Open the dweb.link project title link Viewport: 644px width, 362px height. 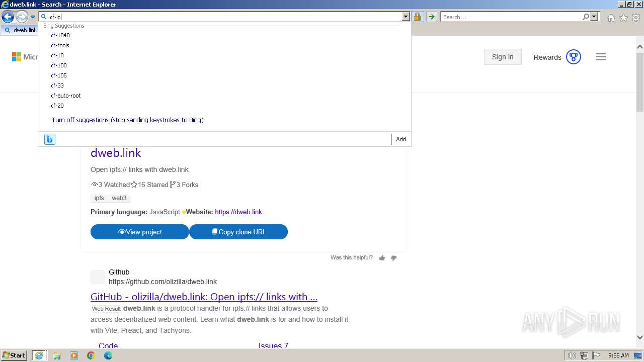click(x=116, y=152)
